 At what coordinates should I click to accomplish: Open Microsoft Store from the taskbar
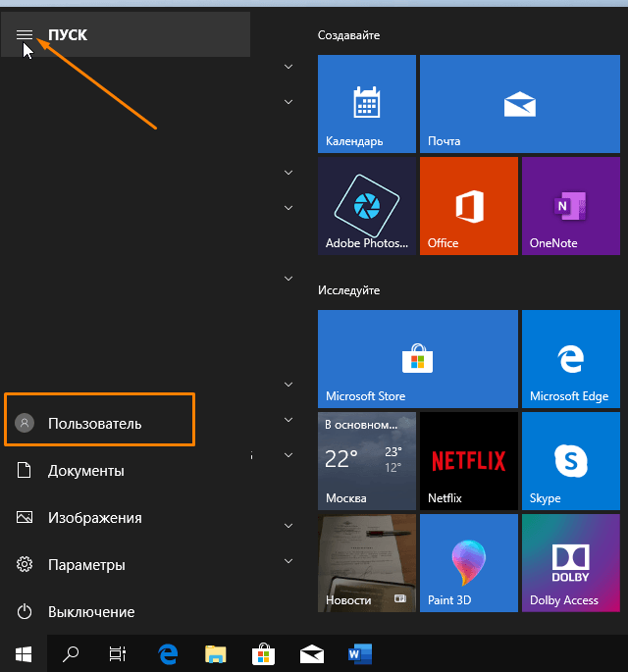[263, 654]
